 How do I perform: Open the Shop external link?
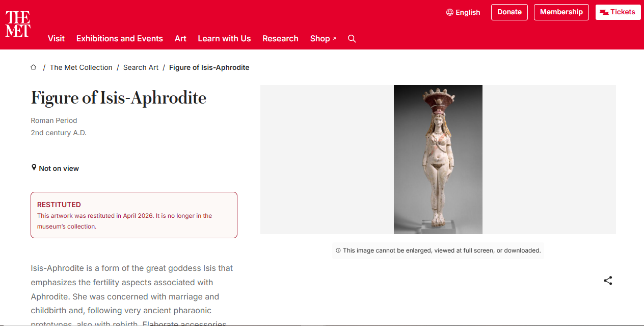coord(323,39)
